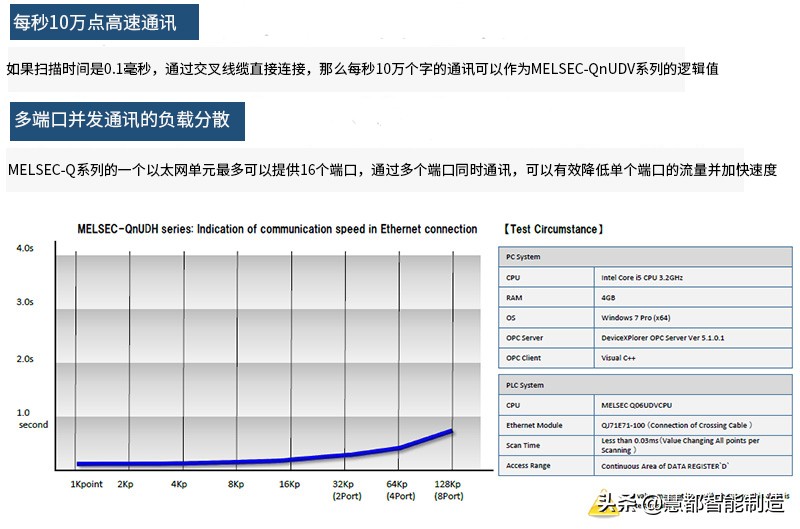Click the Intel Core i5 CPU 3.2GHz cell
The image size is (800, 529).
(693, 277)
